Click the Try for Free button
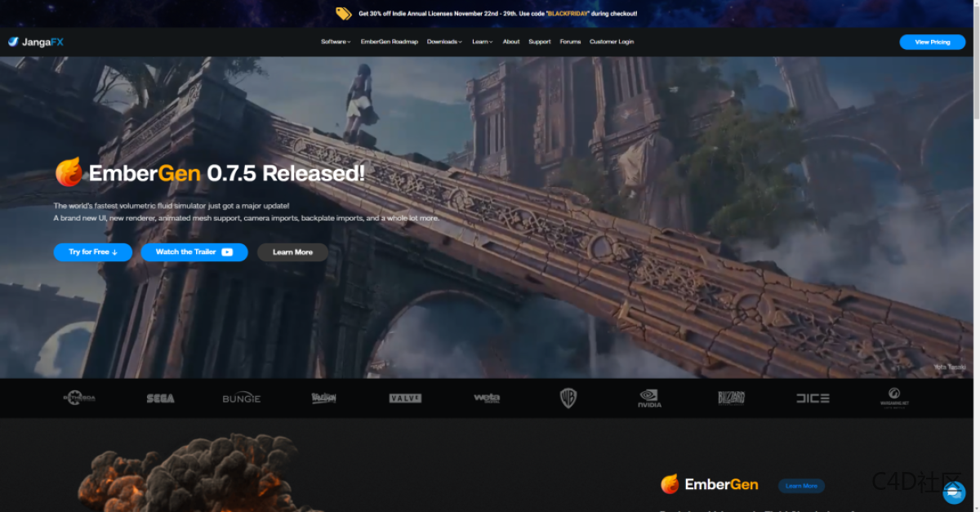Screen dimensions: 980x512 93,252
